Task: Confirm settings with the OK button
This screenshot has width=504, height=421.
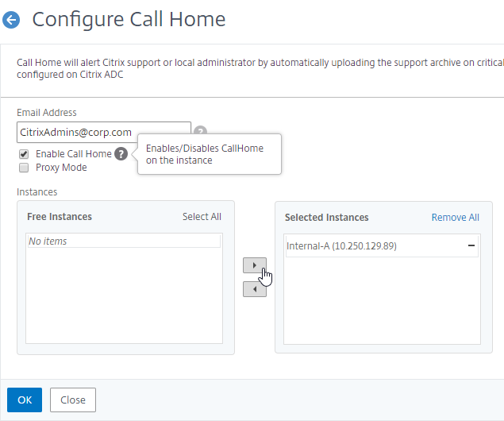Action: (x=25, y=400)
